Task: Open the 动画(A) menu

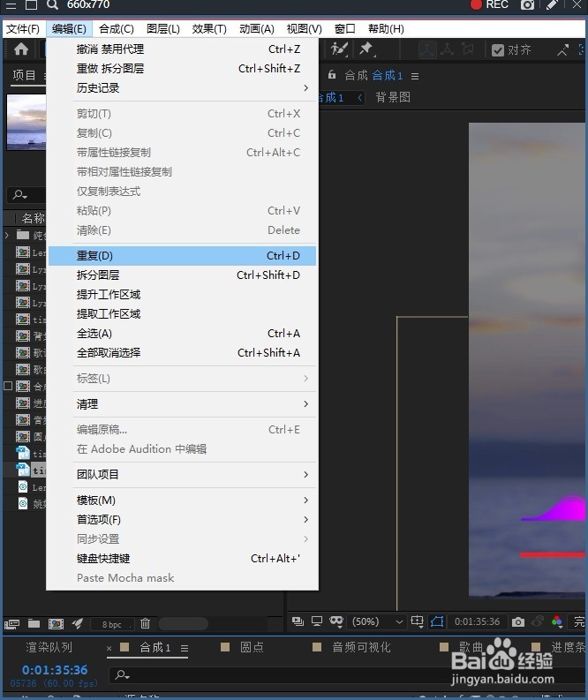Action: pos(256,28)
